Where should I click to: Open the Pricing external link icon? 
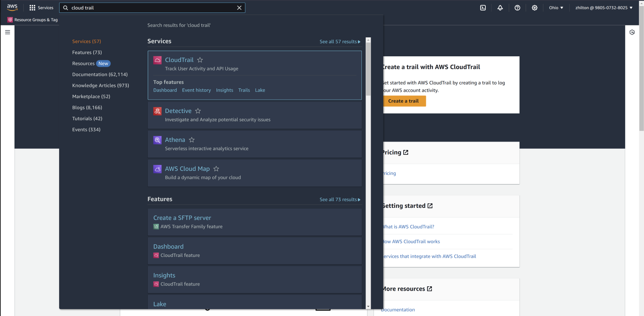[x=406, y=152]
